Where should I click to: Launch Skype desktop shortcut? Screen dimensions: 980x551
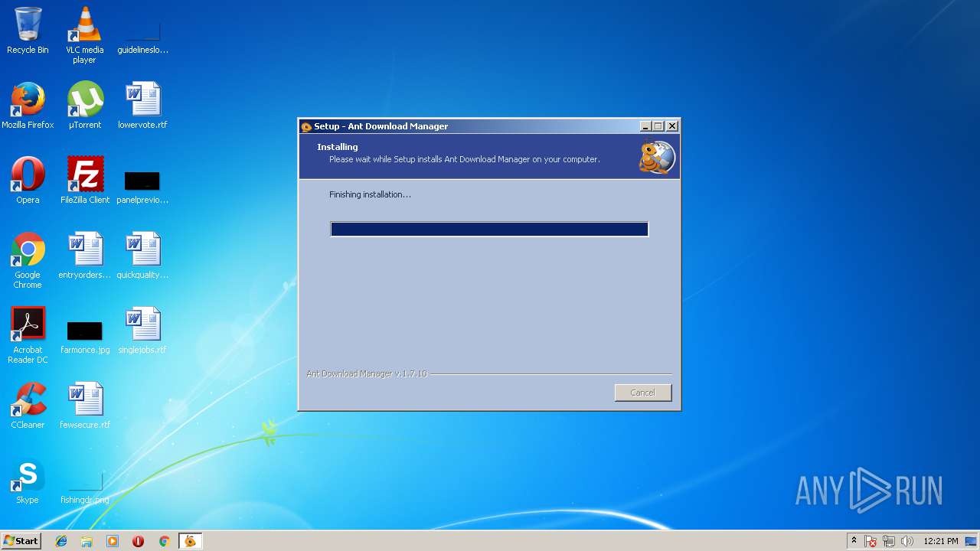28,481
